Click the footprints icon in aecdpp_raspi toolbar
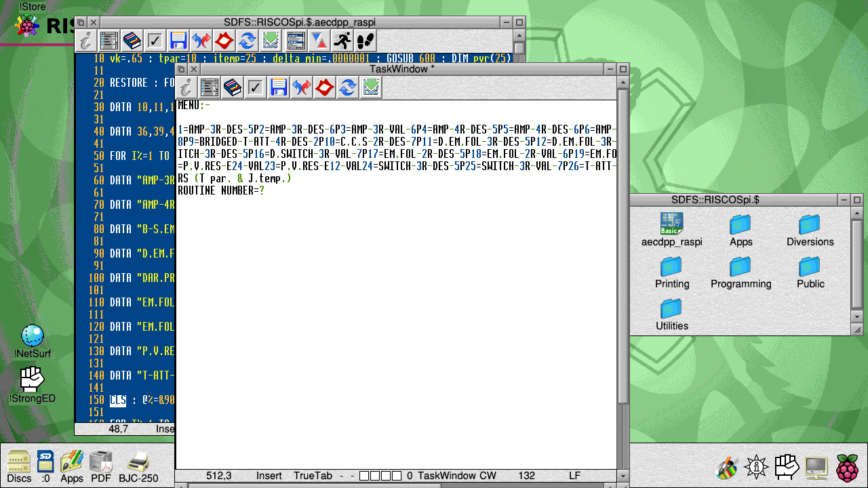Screen dimensions: 868x488 pyautogui.click(x=365, y=41)
